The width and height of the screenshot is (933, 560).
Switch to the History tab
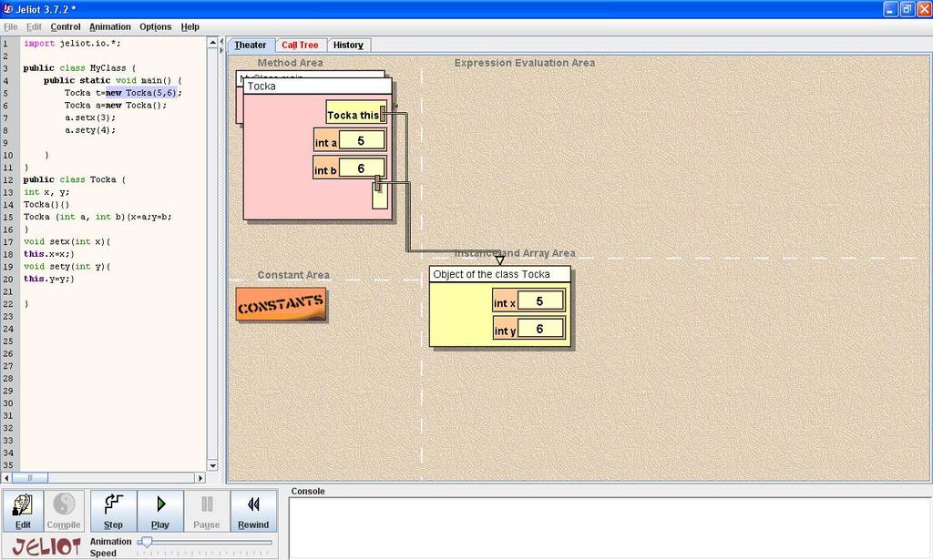349,46
